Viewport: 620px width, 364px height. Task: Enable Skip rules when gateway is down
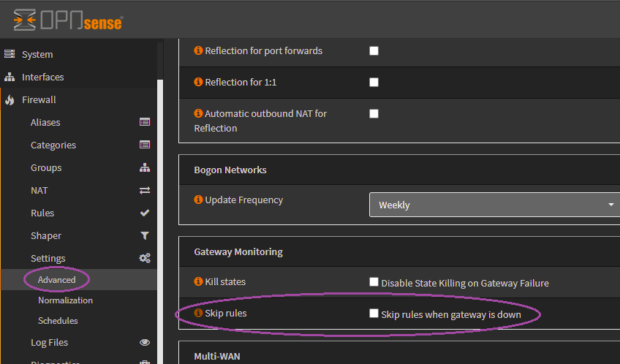[x=374, y=314]
